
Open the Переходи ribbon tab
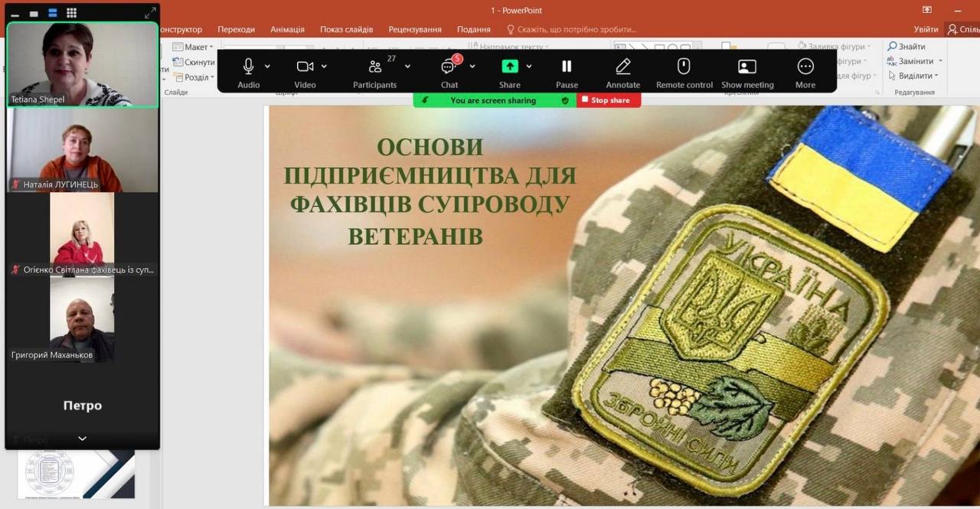point(236,29)
